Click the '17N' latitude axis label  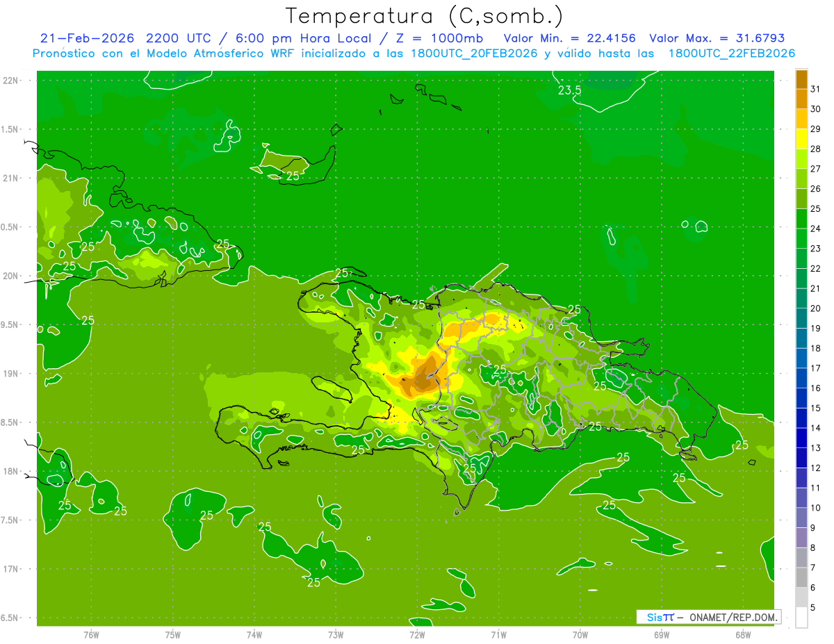11,569
